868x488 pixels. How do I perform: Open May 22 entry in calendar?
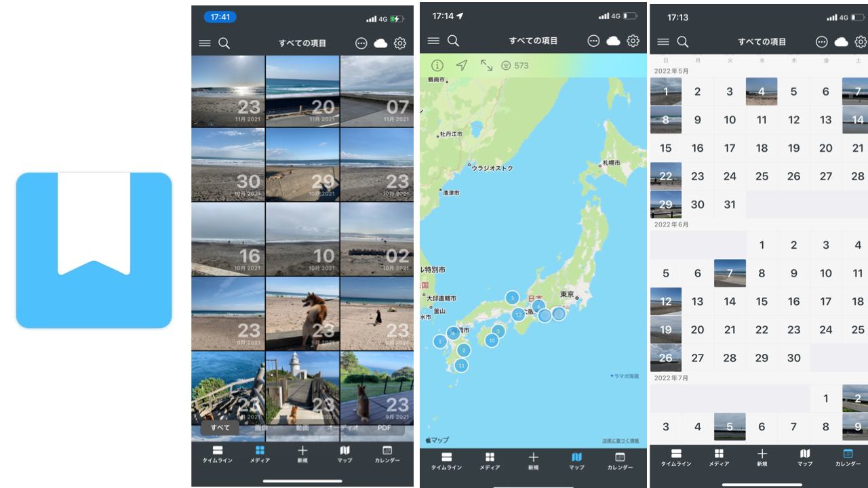(666, 176)
